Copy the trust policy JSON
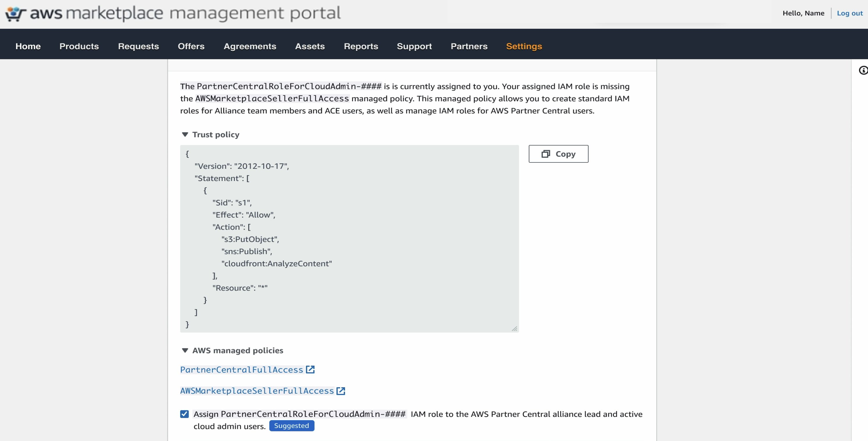Viewport: 868px width, 441px height. 558,154
